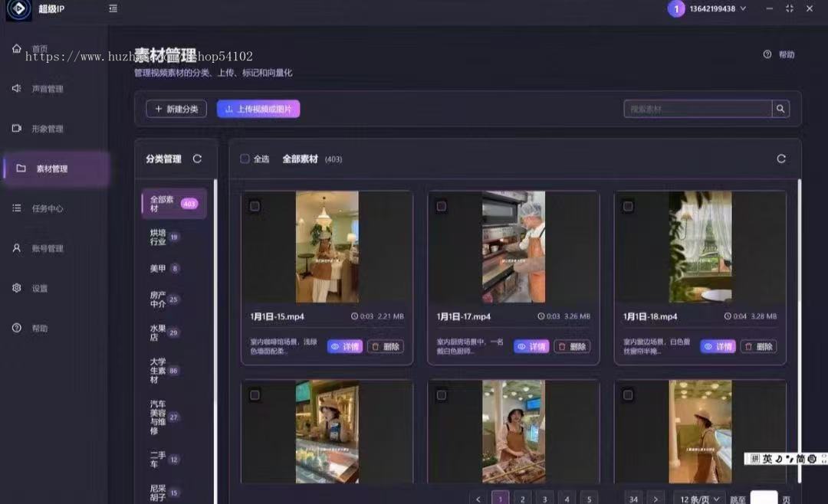Click the materials grid scrollbar

pos(799,331)
